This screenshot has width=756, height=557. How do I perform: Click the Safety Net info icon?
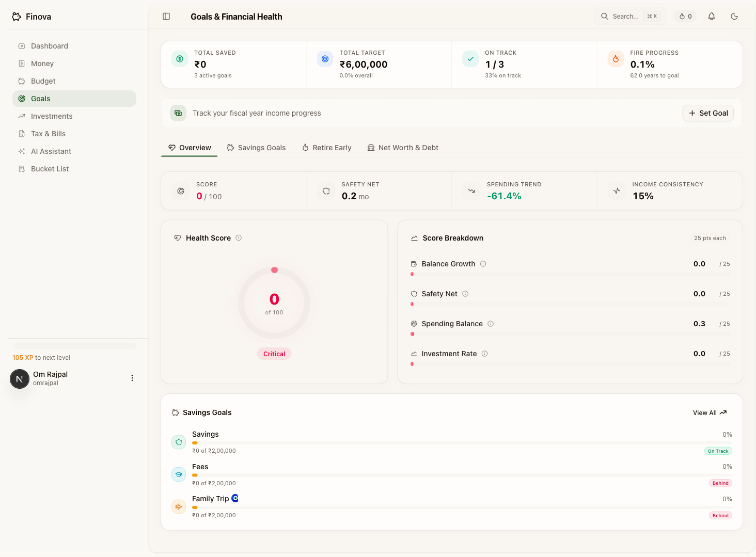click(x=465, y=294)
